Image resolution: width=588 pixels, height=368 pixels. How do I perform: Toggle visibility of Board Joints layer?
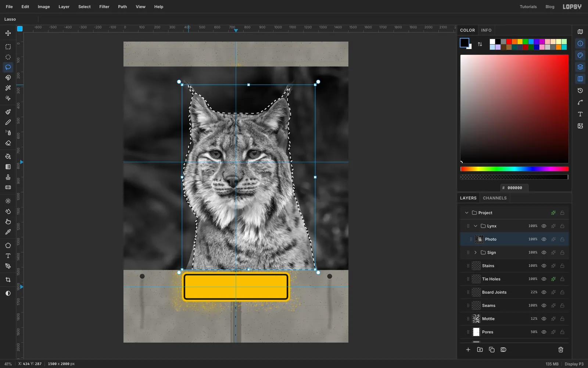click(544, 292)
